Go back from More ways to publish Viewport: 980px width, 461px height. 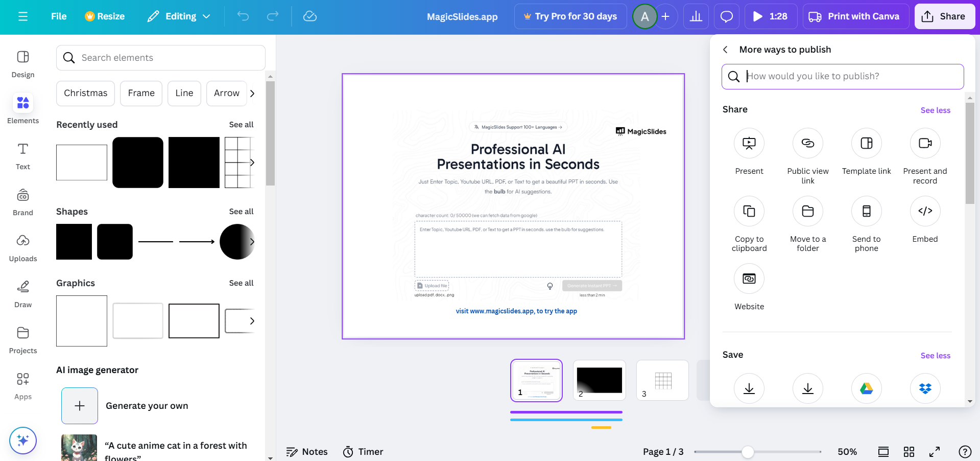click(x=725, y=50)
